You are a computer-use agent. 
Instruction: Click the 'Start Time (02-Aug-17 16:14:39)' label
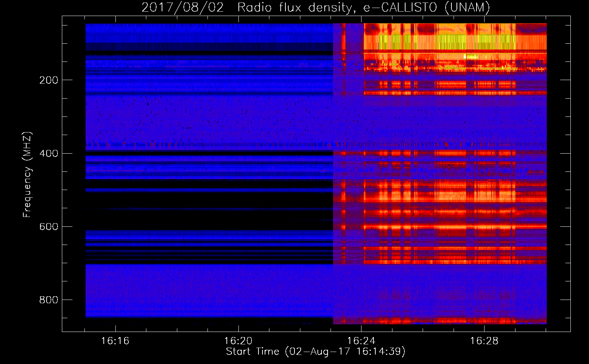(x=316, y=352)
